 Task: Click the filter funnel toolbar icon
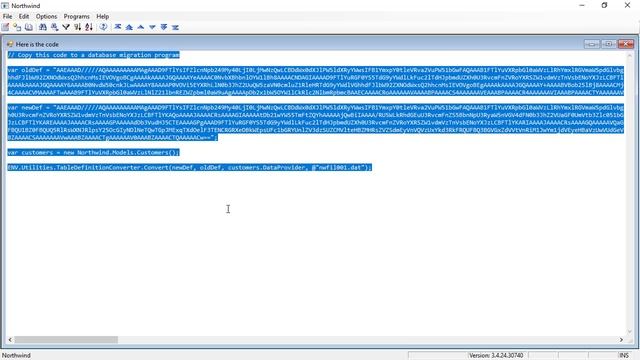tap(66, 27)
